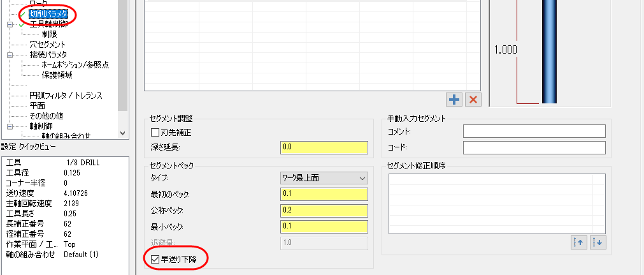Click the 公称ペック value field
644x275 pixels.
click(x=324, y=211)
